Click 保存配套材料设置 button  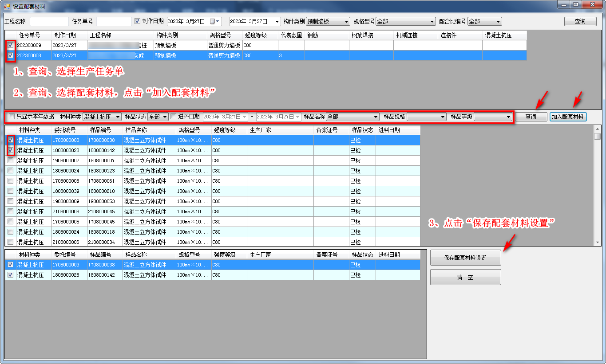coord(465,258)
